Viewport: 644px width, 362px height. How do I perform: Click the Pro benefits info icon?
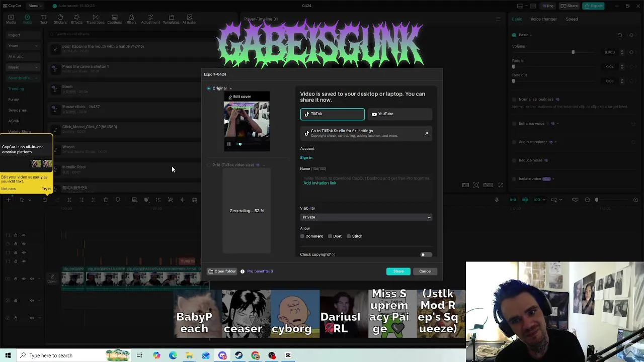[243, 271]
